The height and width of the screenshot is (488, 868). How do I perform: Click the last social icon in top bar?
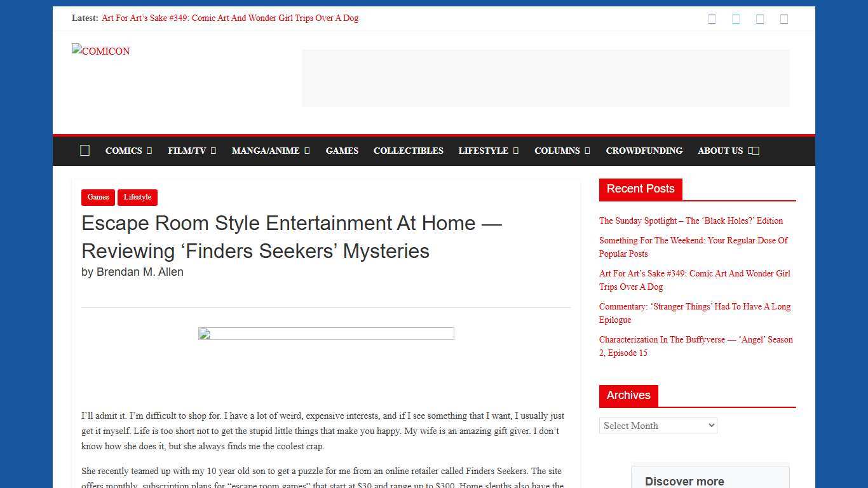click(784, 19)
